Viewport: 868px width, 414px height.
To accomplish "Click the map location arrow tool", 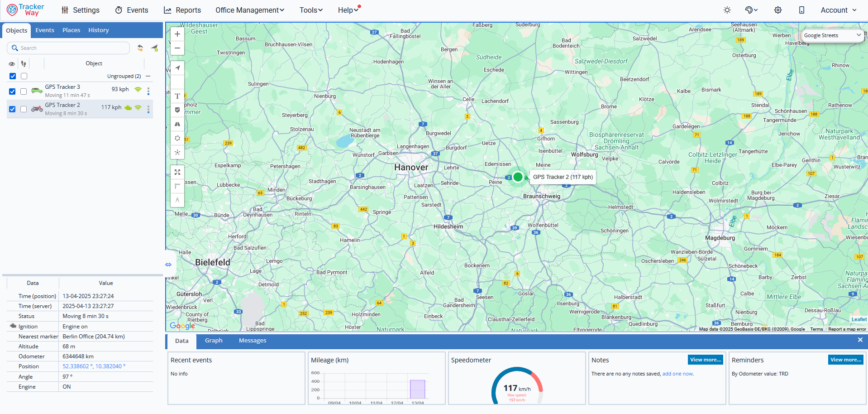I will pos(177,68).
